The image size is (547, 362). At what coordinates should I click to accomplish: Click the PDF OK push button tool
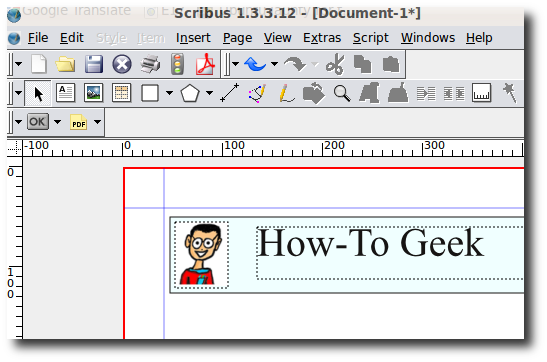click(x=38, y=122)
